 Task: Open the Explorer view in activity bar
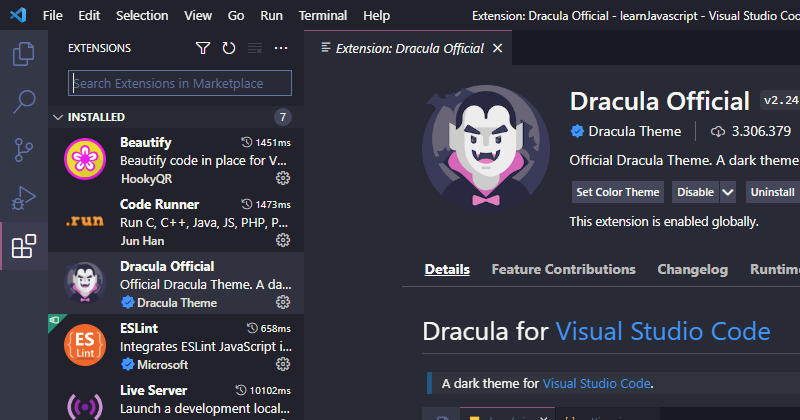pos(23,53)
